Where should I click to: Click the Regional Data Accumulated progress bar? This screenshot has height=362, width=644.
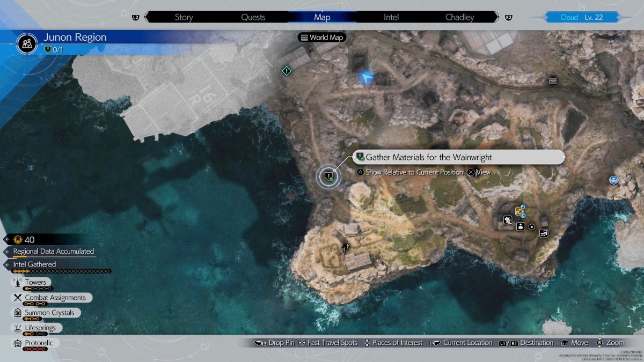pyautogui.click(x=54, y=257)
